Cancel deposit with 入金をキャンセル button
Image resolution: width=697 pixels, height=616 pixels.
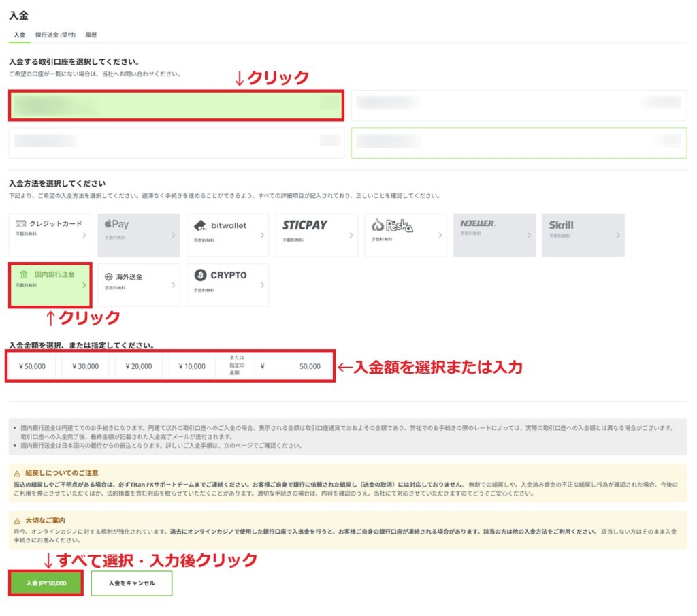133,583
